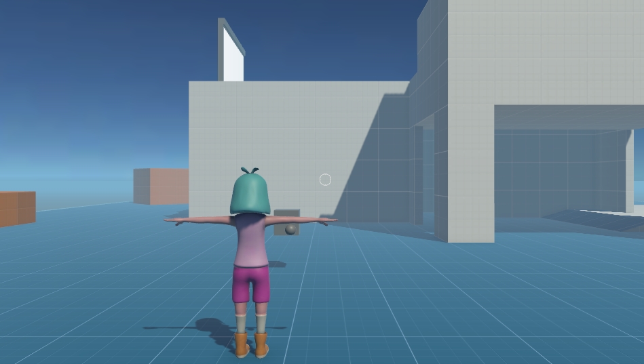
Task: Click the small gray sphere by the character's arm
Action: [291, 229]
